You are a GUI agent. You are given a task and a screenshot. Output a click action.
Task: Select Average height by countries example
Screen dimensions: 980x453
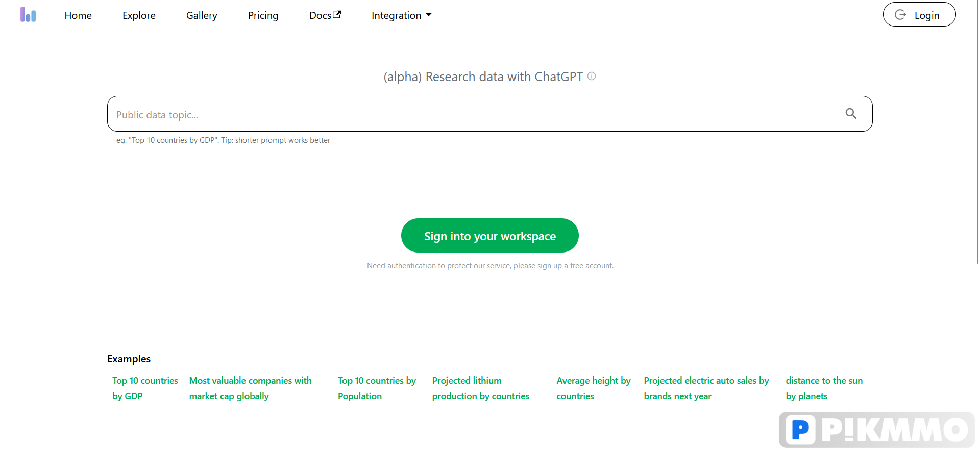[594, 388]
